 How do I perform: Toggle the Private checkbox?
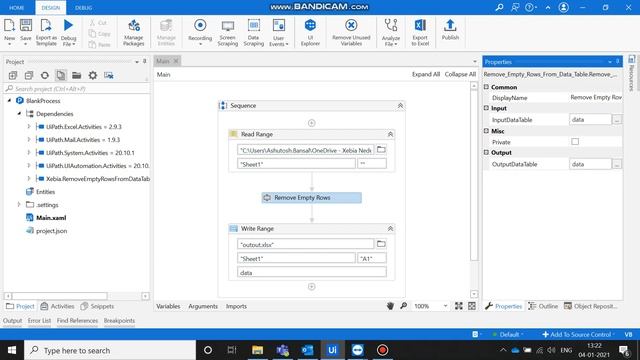coord(575,142)
